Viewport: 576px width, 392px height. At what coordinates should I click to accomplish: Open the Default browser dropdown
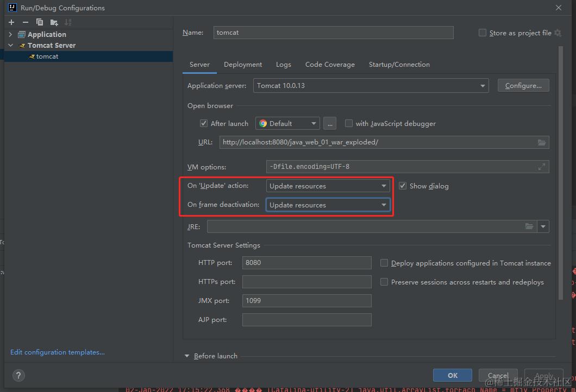tap(287, 123)
